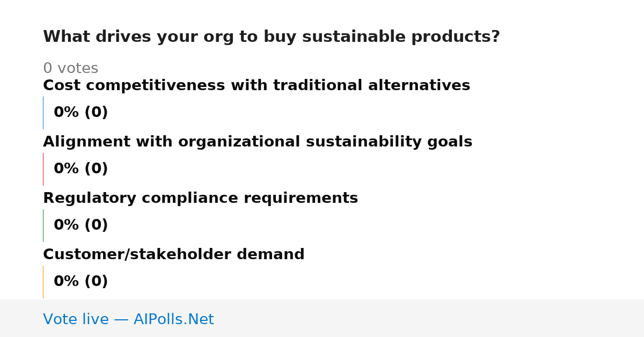
Task: Visit AIPolls.Net via the footer link text
Action: coord(173,320)
